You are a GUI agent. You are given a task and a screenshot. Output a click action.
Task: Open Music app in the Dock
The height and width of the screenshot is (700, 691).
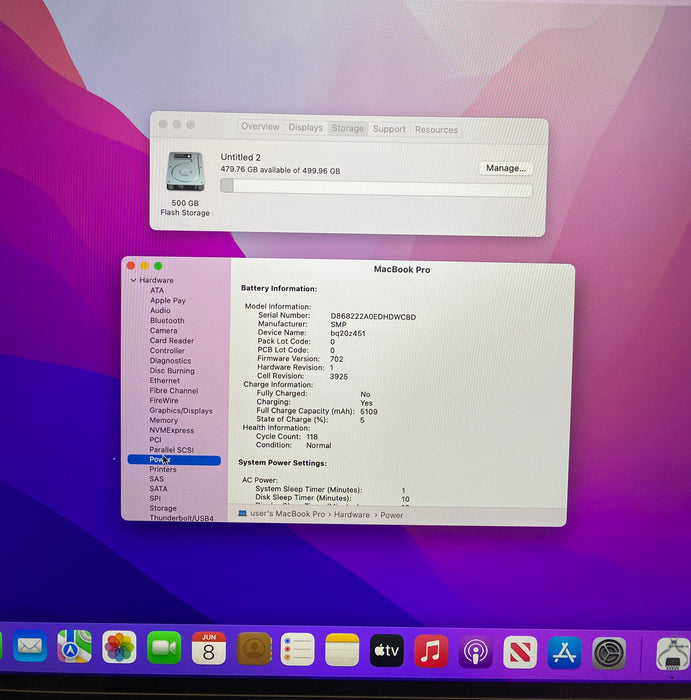tap(431, 651)
